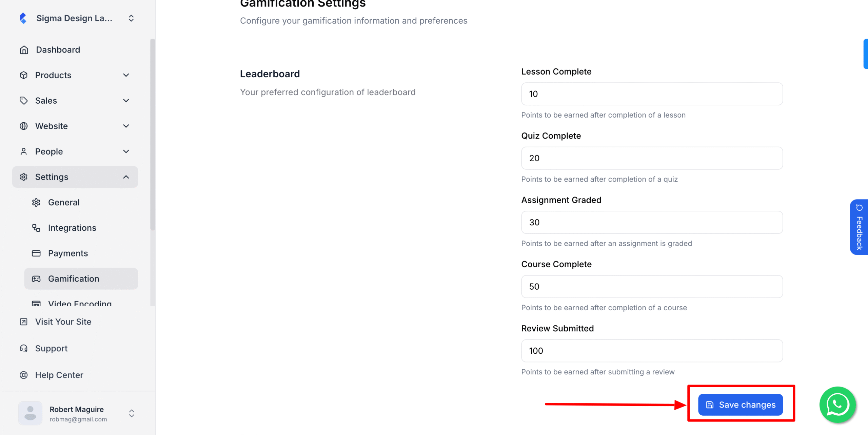This screenshot has height=435, width=868.
Task: Click the Robert Maguire profile avatar
Action: click(30, 413)
